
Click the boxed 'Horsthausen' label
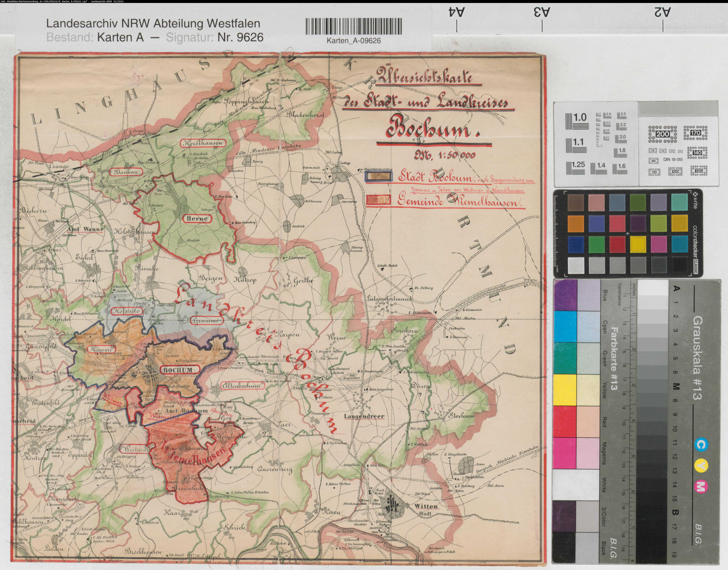[x=203, y=143]
